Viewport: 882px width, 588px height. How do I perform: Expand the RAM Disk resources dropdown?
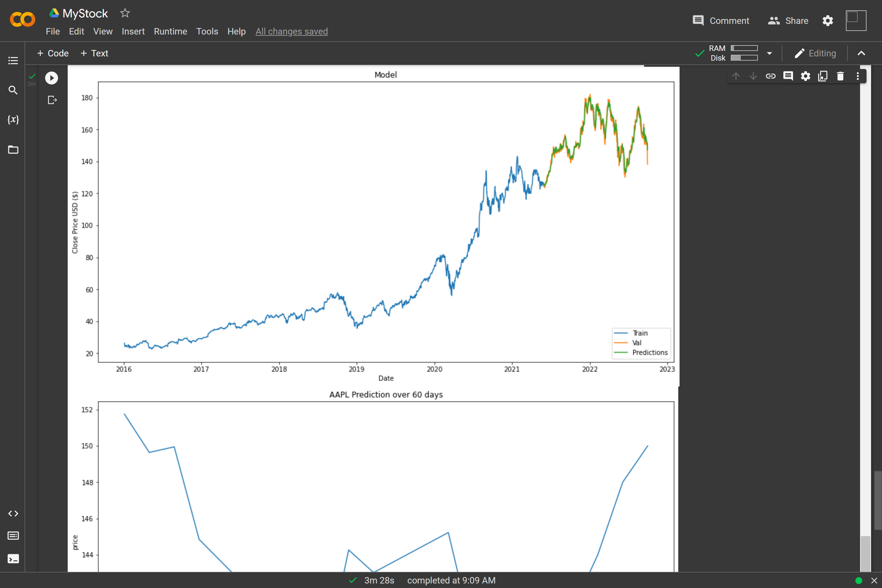pos(769,53)
